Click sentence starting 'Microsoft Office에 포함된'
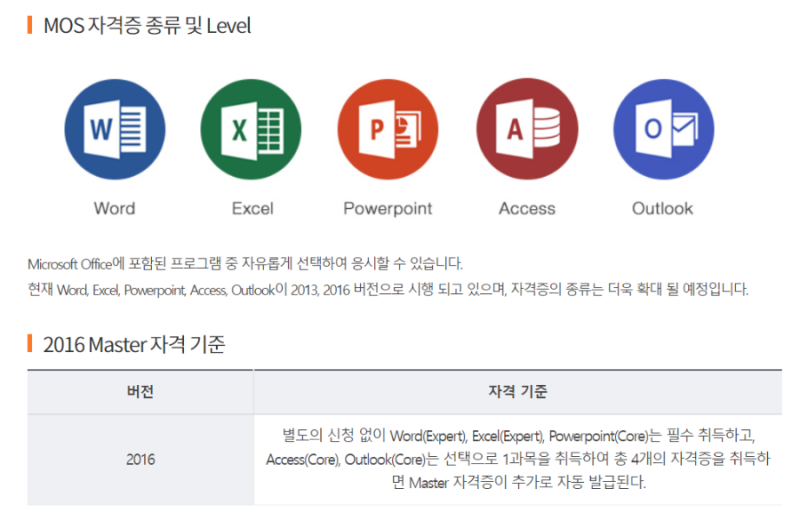The width and height of the screenshot is (800, 521). click(x=245, y=264)
